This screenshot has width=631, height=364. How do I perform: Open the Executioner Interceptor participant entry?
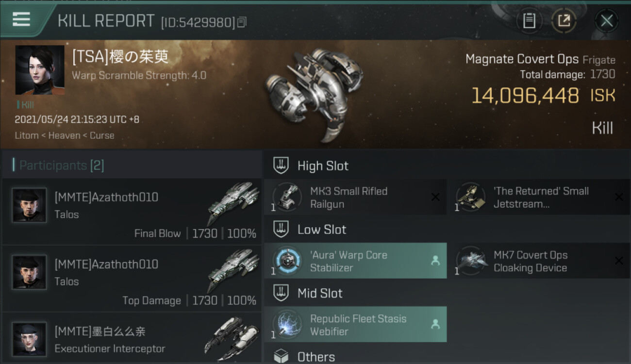tap(132, 339)
